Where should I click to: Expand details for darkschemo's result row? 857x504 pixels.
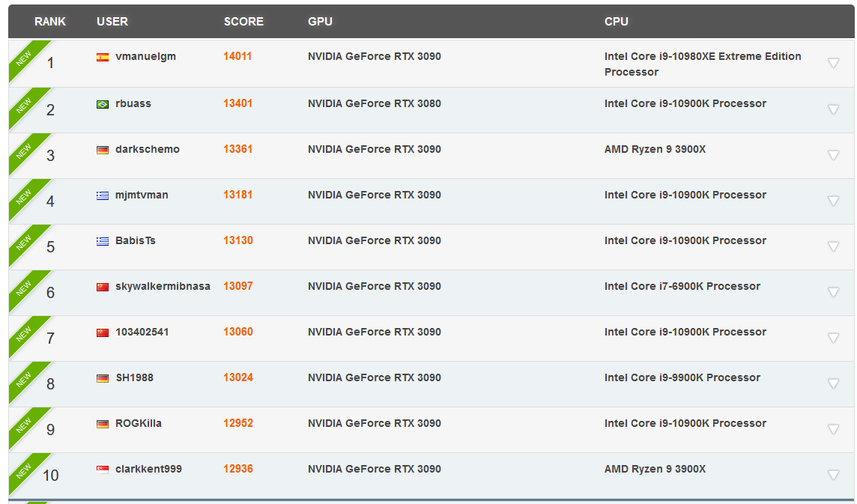click(x=833, y=155)
